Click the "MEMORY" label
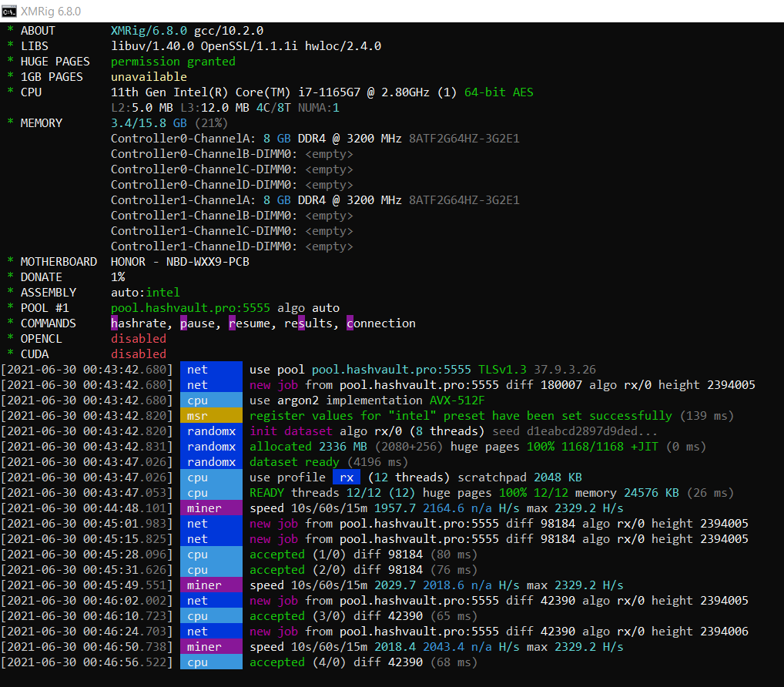Screen dimensions: 784x687 (x=41, y=123)
